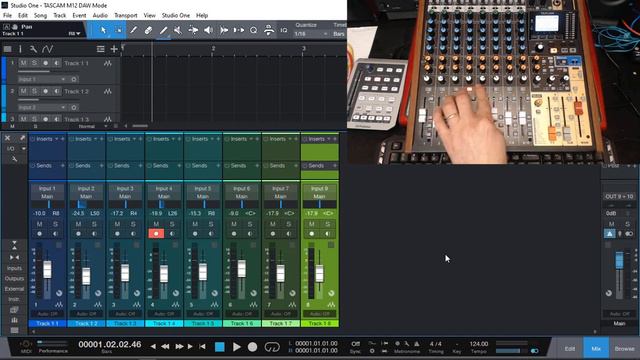Image resolution: width=640 pixels, height=360 pixels.
Task: Select the Range tool
Action: pos(118,30)
